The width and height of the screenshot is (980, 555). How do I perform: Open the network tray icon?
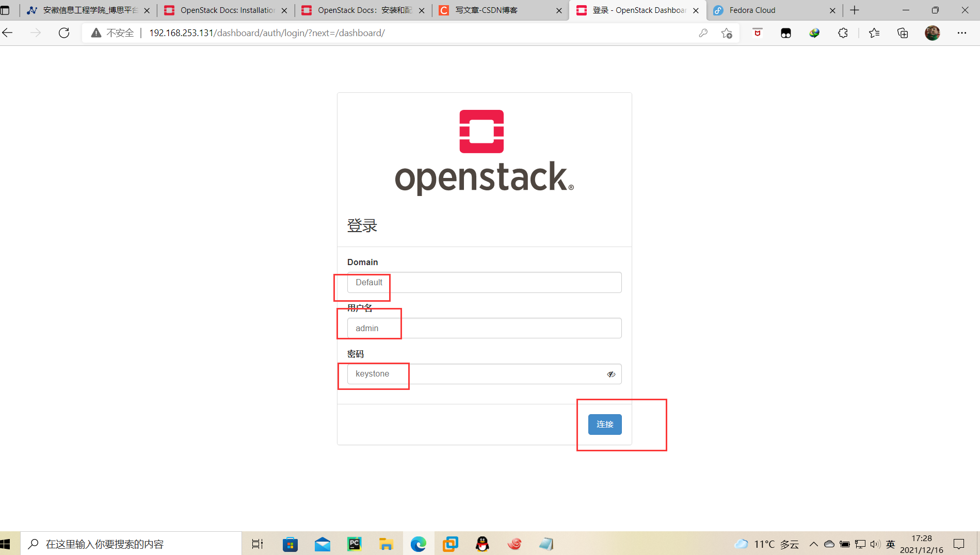click(x=860, y=544)
